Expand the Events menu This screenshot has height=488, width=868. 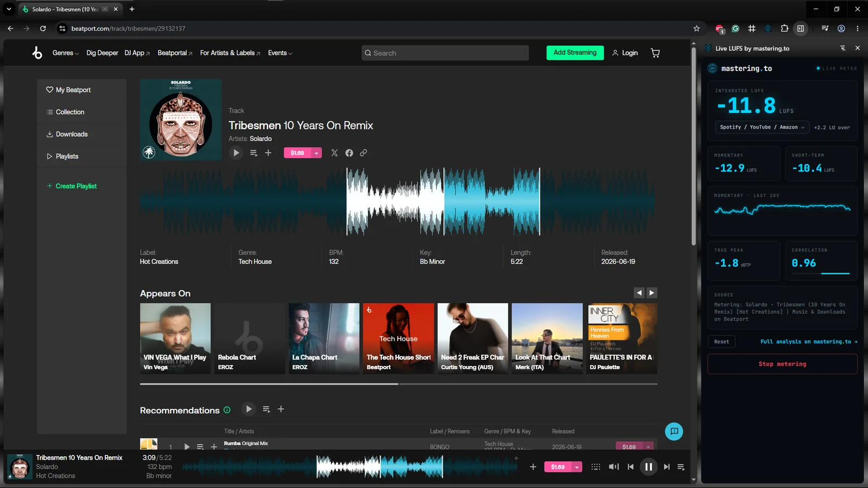(x=280, y=53)
